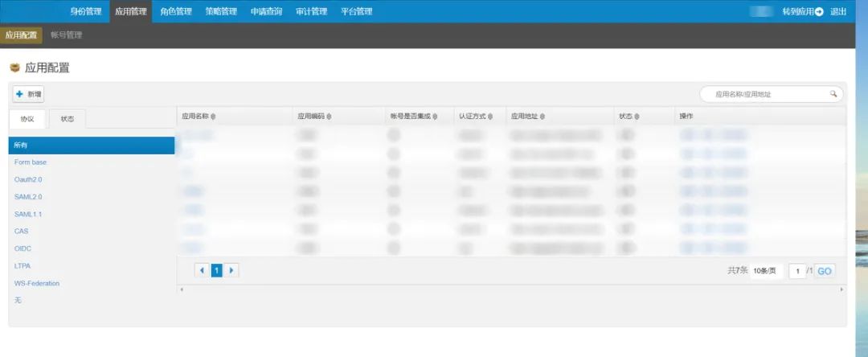Open the 10条/页 page size dropdown
The width and height of the screenshot is (868, 357).
767,271
